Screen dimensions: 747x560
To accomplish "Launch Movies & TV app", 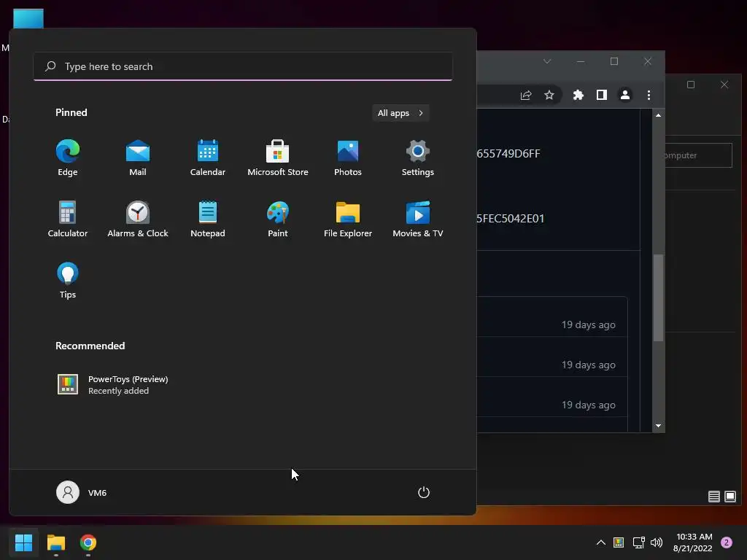I will click(x=418, y=219).
